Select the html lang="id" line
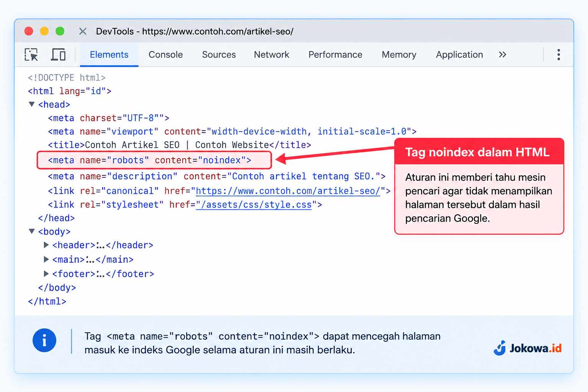 [70, 91]
